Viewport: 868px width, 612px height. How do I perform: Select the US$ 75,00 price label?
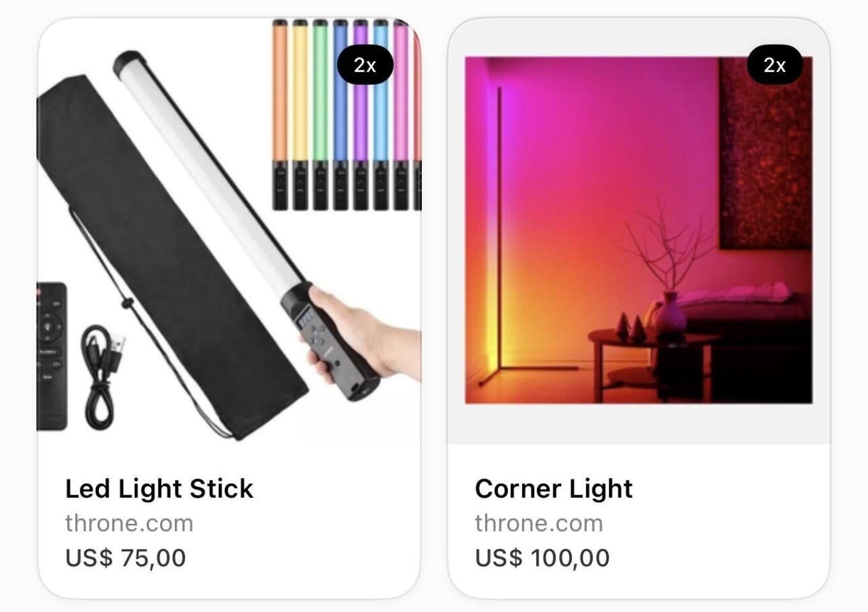click(x=125, y=558)
